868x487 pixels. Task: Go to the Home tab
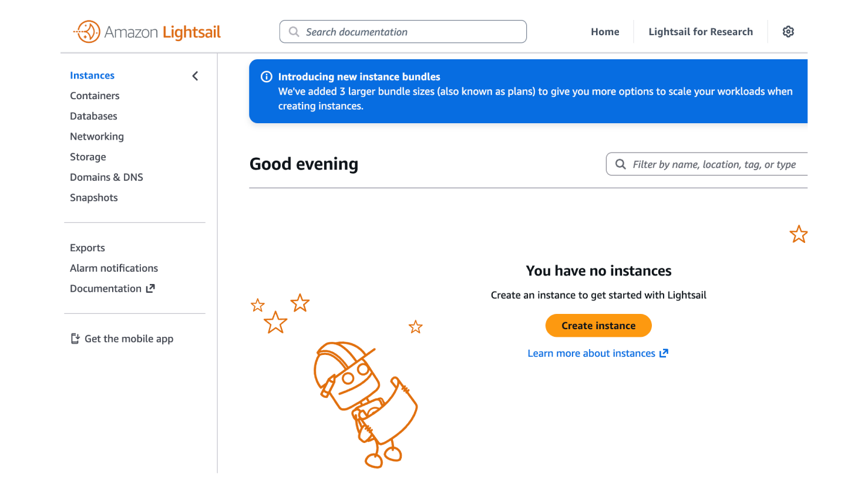(x=605, y=32)
